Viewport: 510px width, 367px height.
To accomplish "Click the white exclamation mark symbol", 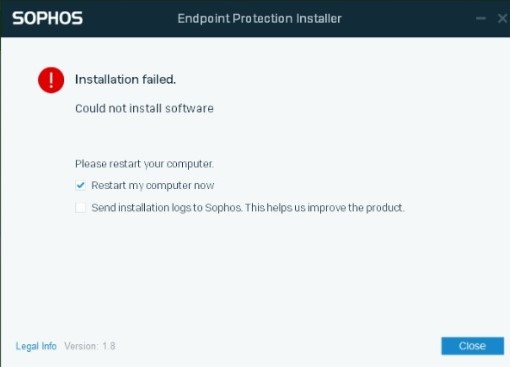I will (x=51, y=80).
